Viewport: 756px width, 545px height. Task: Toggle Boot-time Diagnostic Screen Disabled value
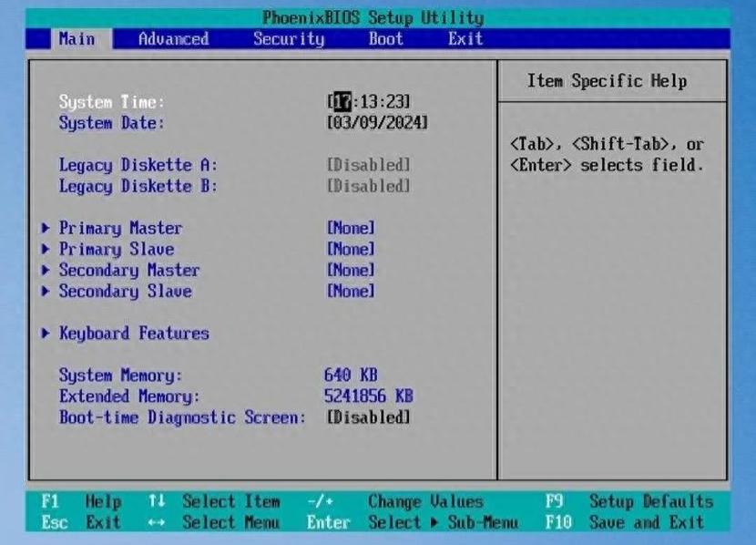click(368, 417)
